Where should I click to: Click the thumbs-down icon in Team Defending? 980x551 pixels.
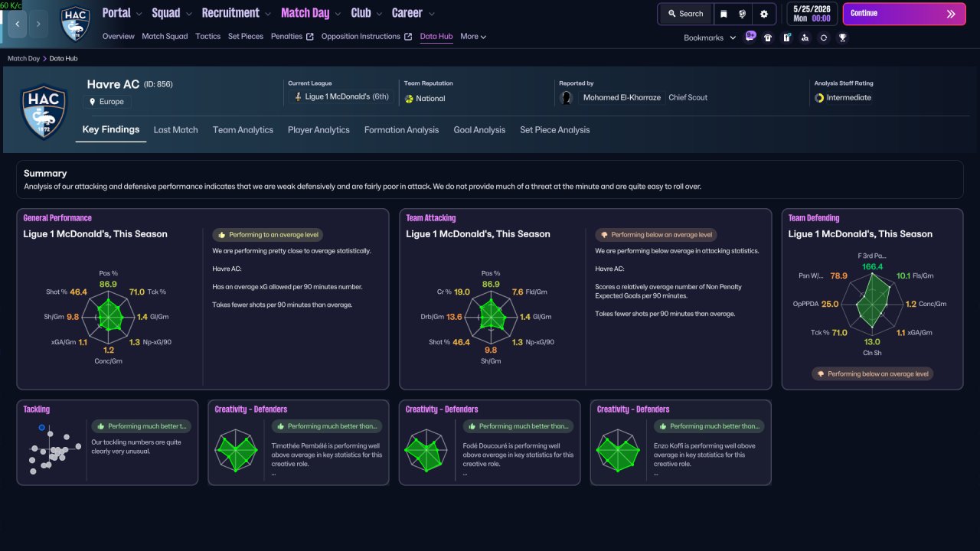(x=821, y=374)
